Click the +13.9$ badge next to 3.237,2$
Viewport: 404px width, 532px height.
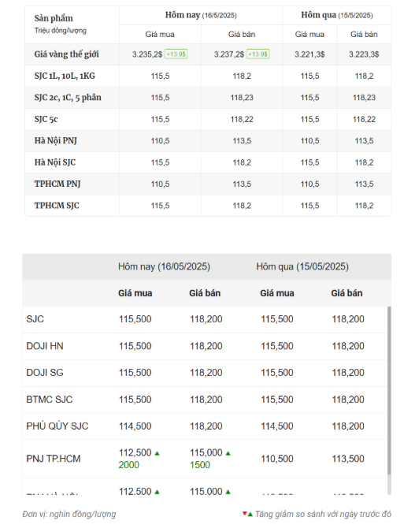(258, 54)
